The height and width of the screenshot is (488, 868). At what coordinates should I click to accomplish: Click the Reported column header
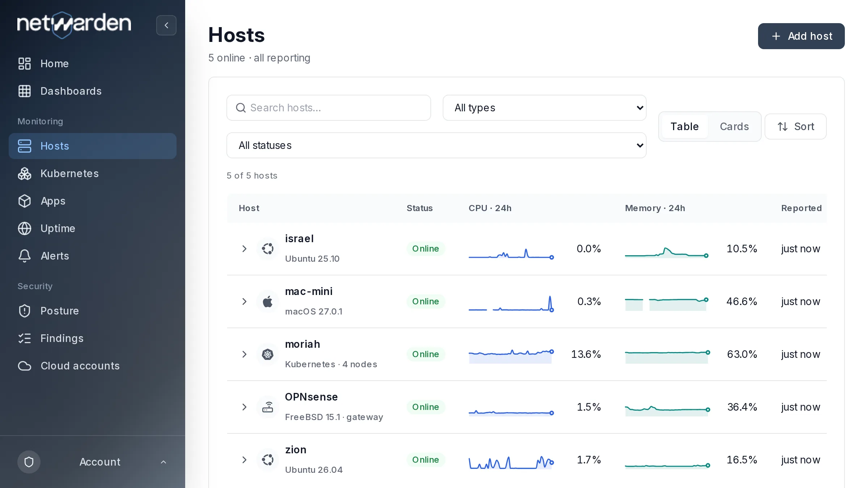pyautogui.click(x=801, y=208)
